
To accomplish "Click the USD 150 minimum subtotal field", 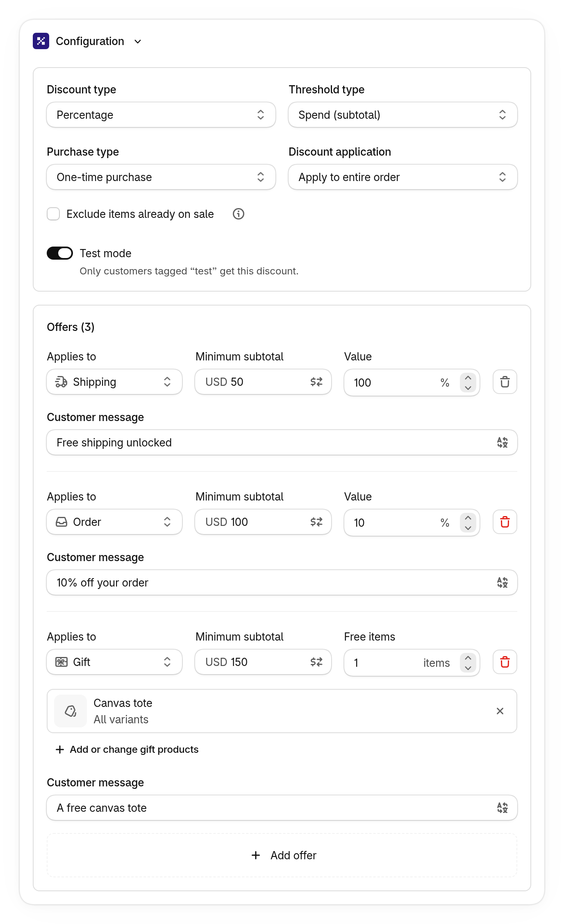I will (263, 662).
